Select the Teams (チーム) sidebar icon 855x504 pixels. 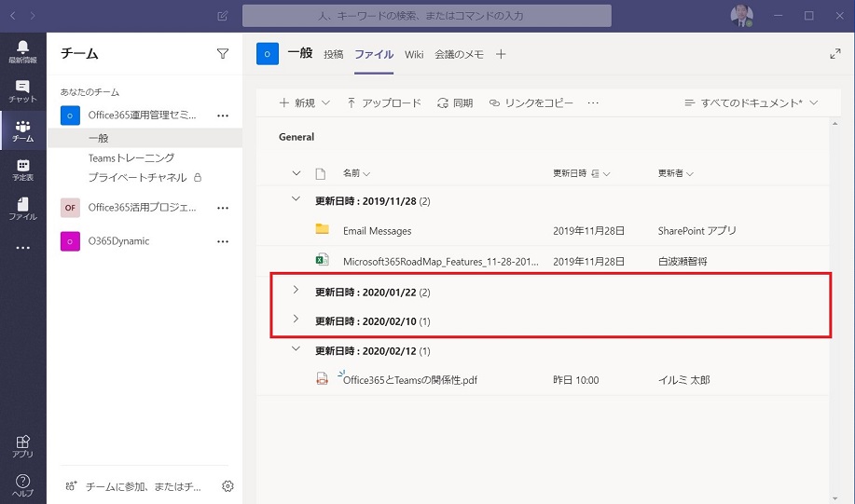23,130
